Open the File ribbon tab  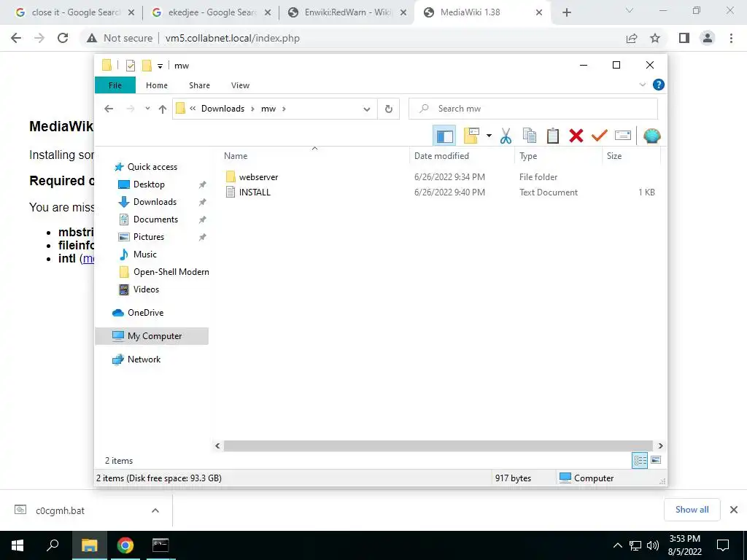(x=115, y=85)
